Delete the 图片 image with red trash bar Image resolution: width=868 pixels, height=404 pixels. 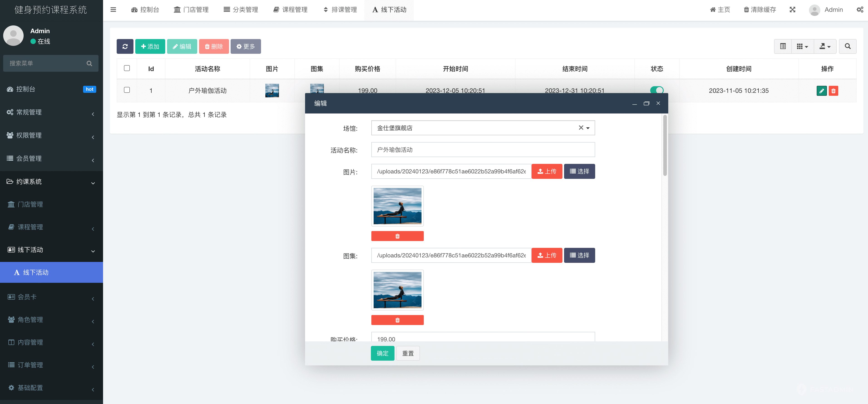coord(397,236)
